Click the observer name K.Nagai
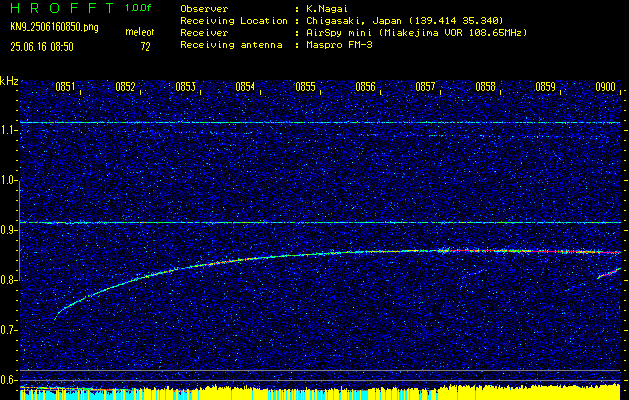Screen dimensions: 629x400 328,8
